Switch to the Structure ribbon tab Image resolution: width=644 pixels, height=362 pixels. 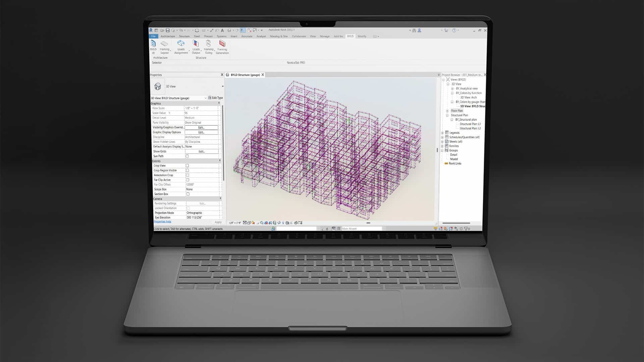pos(184,36)
